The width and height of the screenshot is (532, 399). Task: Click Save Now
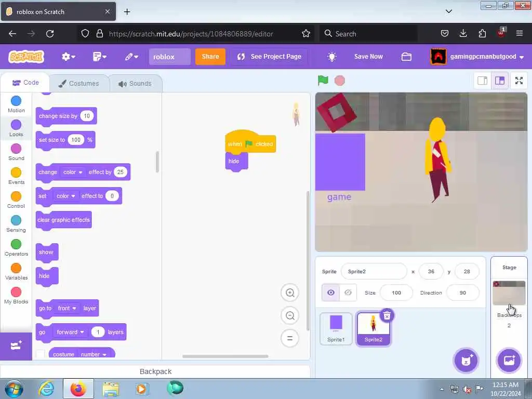click(x=368, y=57)
